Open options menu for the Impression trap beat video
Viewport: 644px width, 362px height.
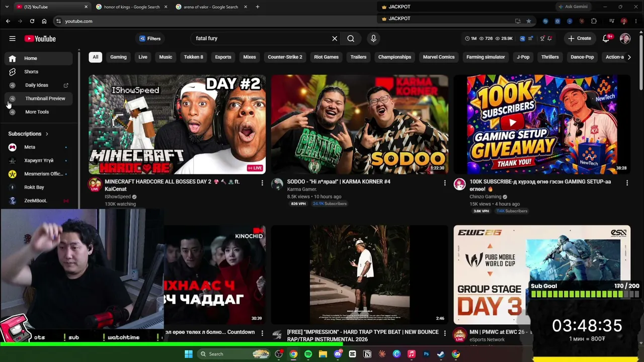click(x=445, y=333)
